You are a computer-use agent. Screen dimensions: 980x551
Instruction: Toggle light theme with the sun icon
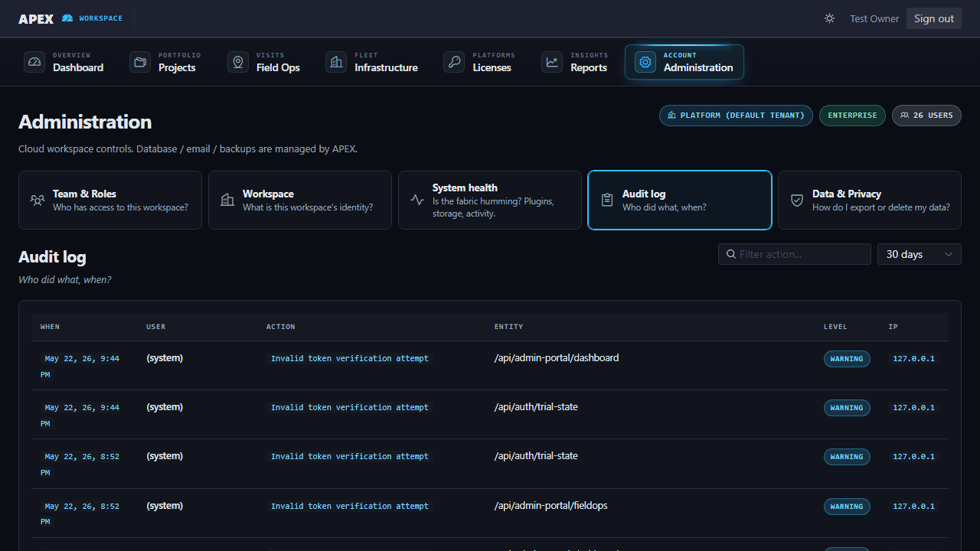coord(829,18)
